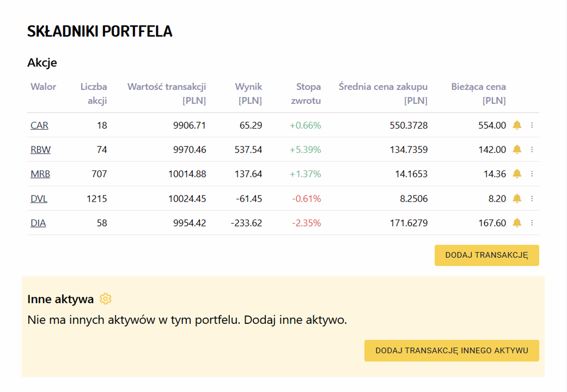Image resolution: width=567 pixels, height=392 pixels.
Task: Follow the RBW ticker link
Action: click(40, 150)
